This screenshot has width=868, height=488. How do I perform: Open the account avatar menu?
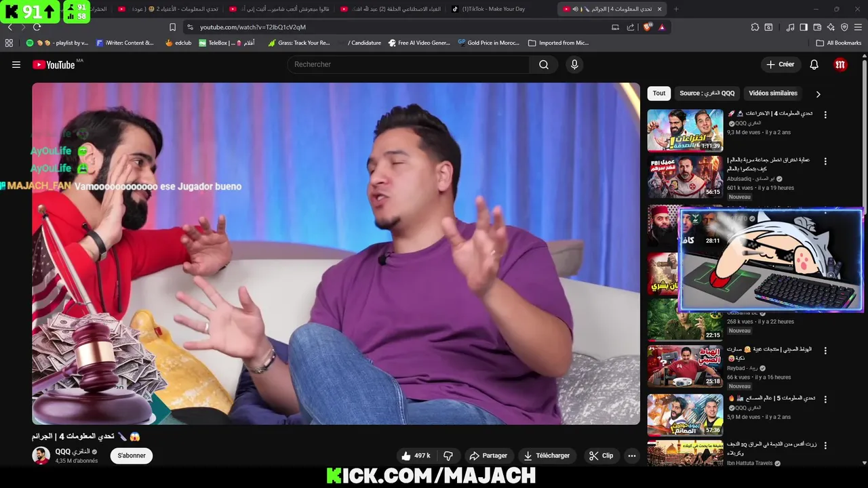(x=840, y=64)
